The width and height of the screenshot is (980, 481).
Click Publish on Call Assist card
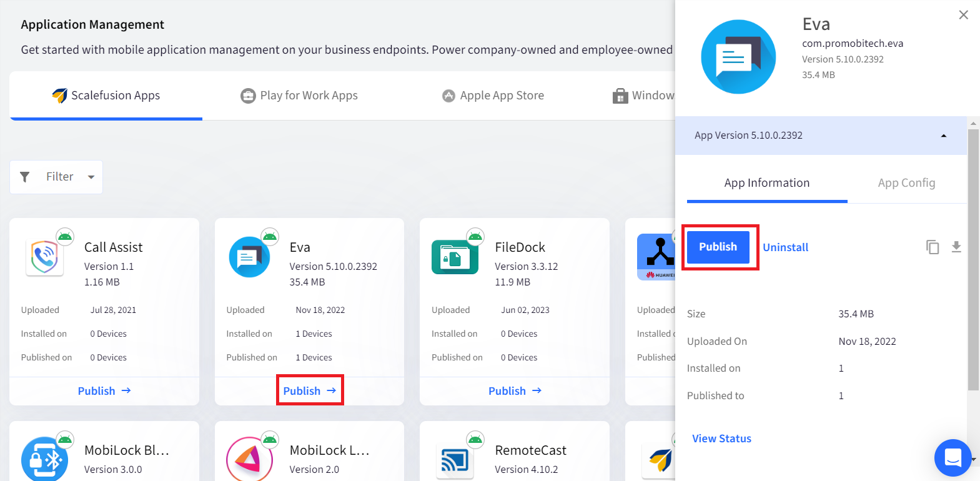(104, 391)
